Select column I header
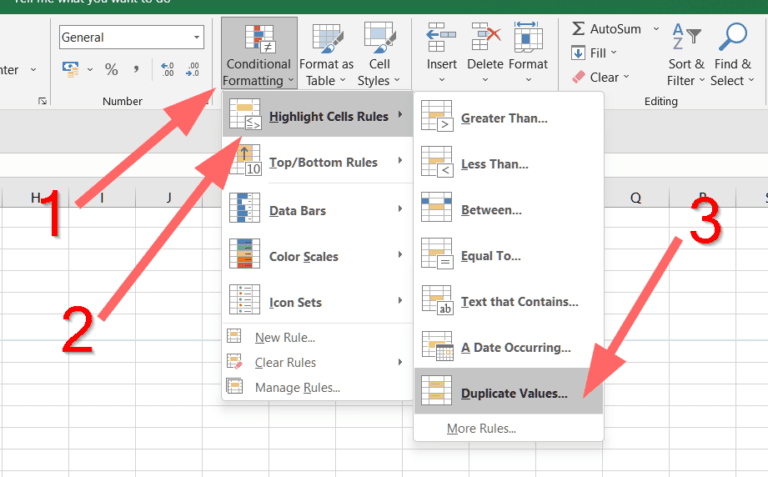This screenshot has width=768, height=477. (102, 197)
